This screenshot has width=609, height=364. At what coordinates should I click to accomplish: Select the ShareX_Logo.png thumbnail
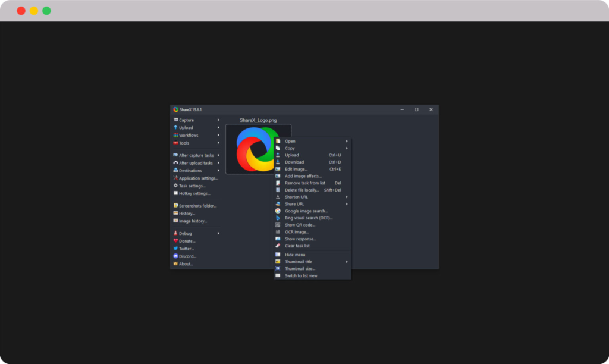(x=250, y=149)
